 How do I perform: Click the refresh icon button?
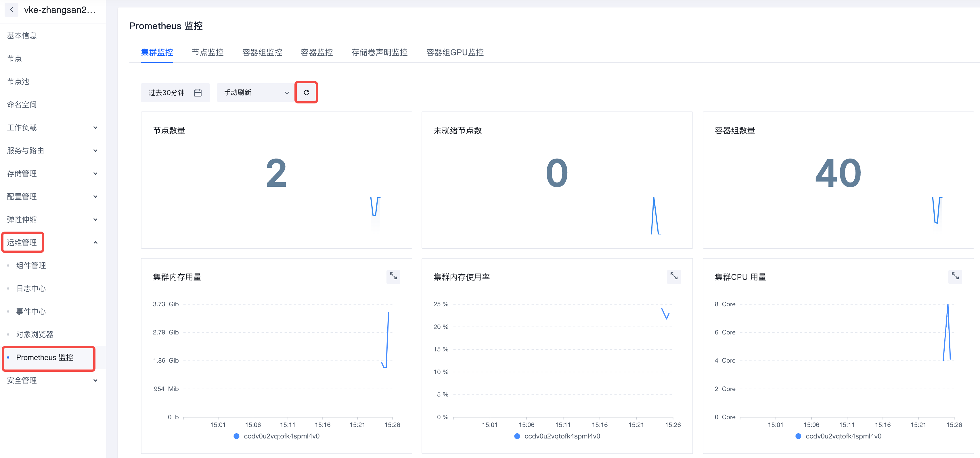pyautogui.click(x=306, y=92)
